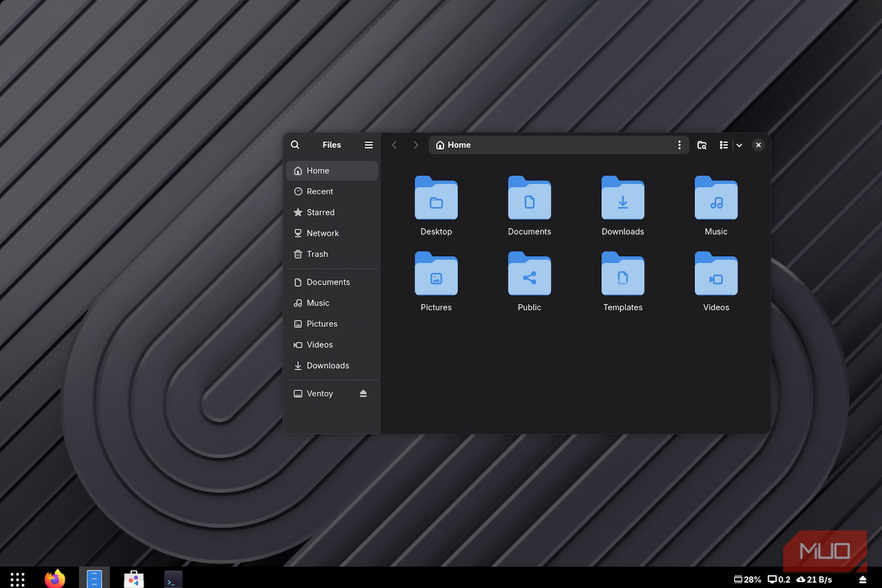Open the app grid launcher in taskbar
882x588 pixels.
tap(17, 579)
